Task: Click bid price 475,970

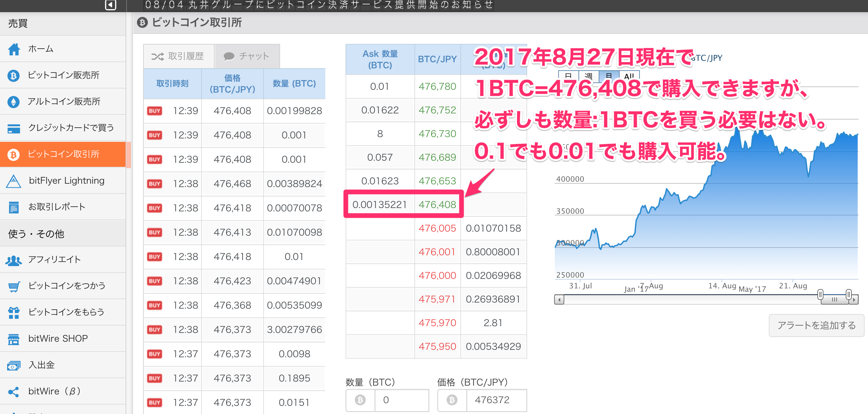Action: (437, 323)
